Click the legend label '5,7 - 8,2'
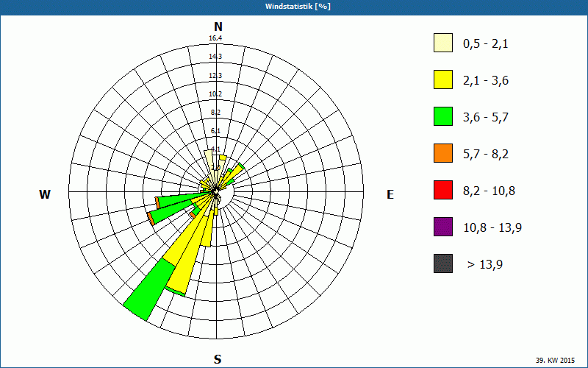The width and height of the screenshot is (588, 368). [x=486, y=155]
